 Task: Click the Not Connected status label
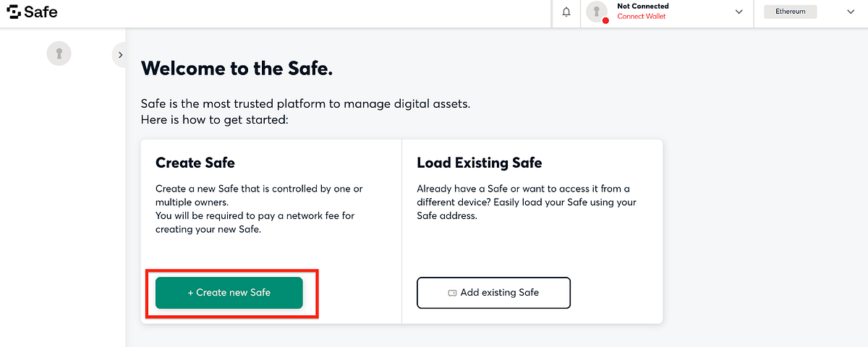point(642,7)
